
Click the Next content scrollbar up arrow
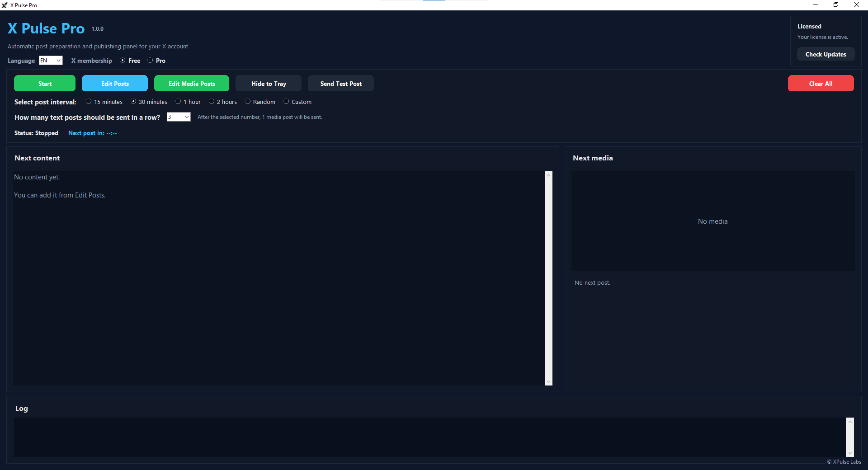[549, 175]
